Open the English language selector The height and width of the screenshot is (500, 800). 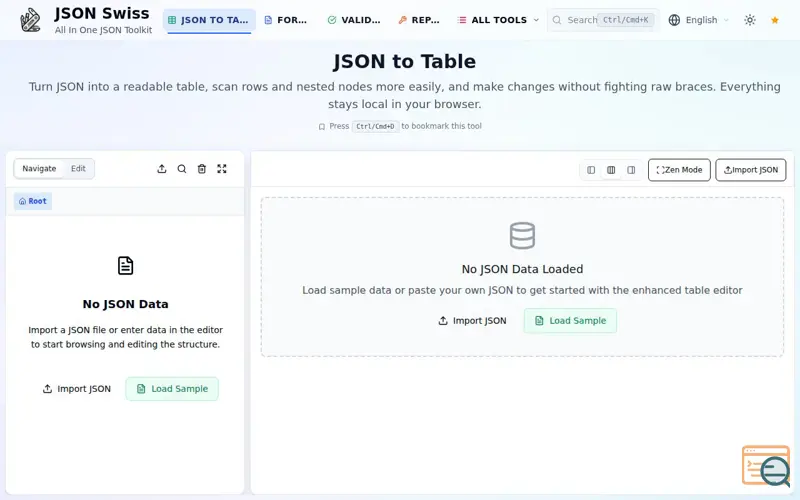point(699,20)
